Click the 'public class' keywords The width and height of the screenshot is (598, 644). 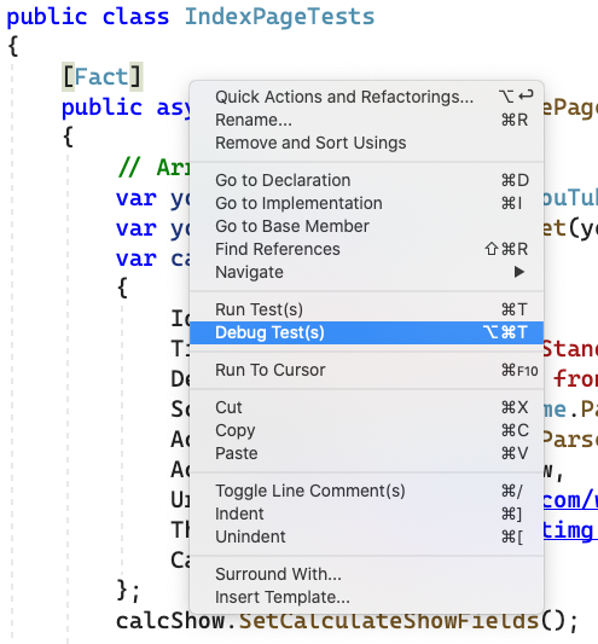coord(88,17)
